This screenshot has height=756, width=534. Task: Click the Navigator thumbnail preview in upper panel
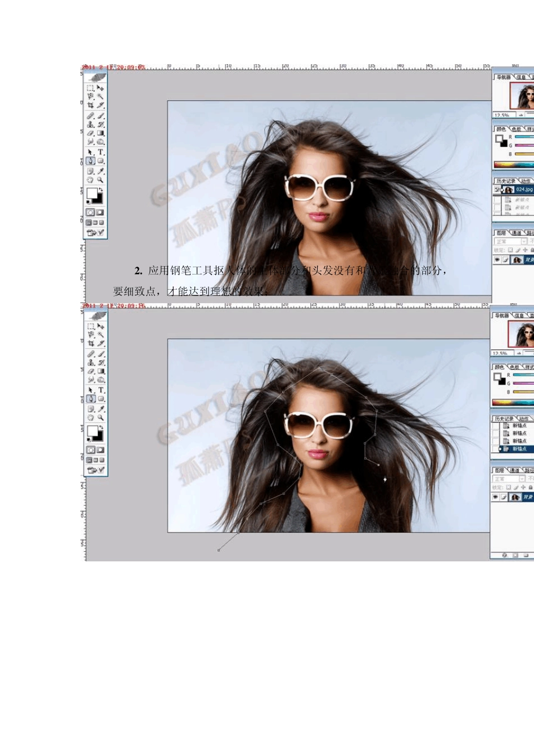pos(522,96)
